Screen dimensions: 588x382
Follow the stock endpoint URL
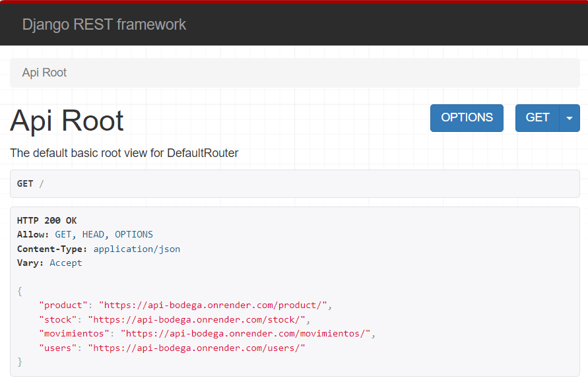click(x=197, y=319)
